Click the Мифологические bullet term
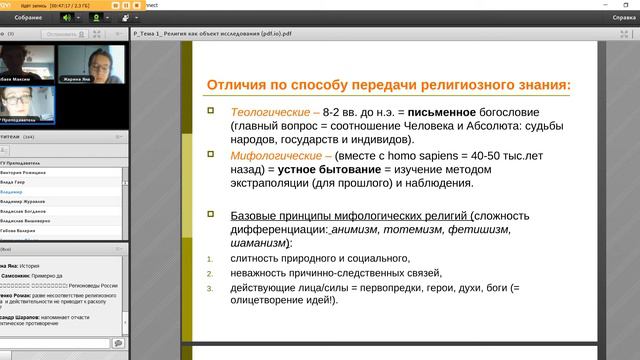This screenshot has width=640, height=360. (x=276, y=156)
